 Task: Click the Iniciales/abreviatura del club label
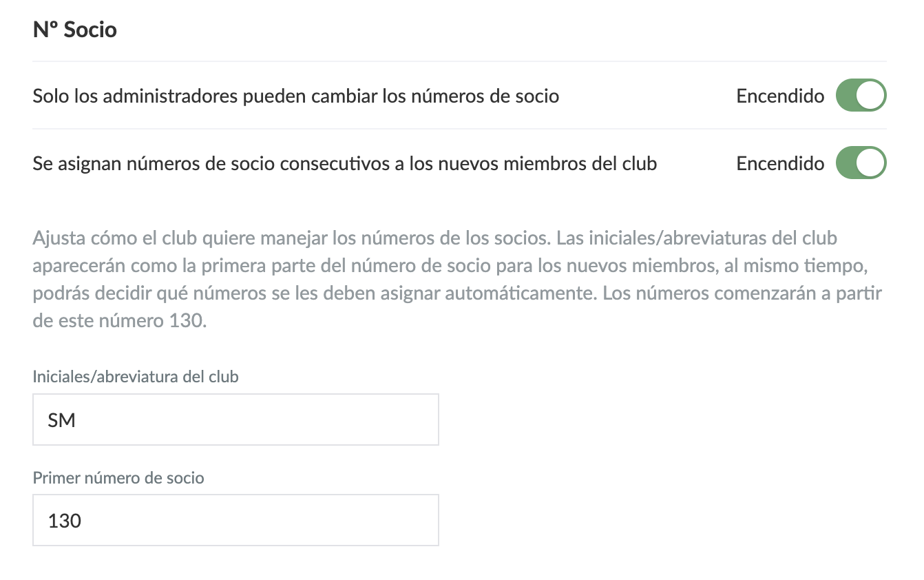(x=136, y=377)
